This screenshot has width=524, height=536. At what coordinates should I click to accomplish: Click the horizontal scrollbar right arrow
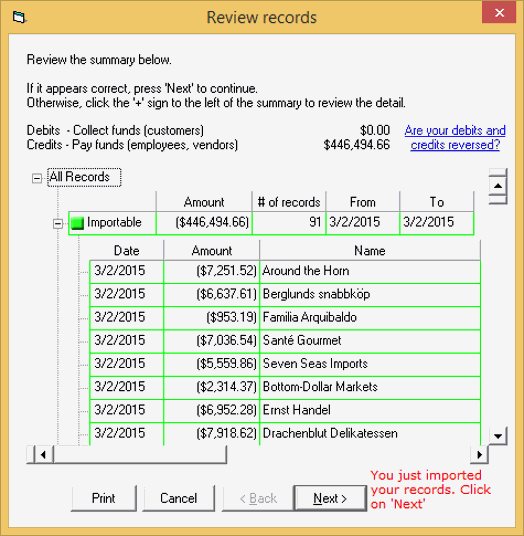pos(479,455)
